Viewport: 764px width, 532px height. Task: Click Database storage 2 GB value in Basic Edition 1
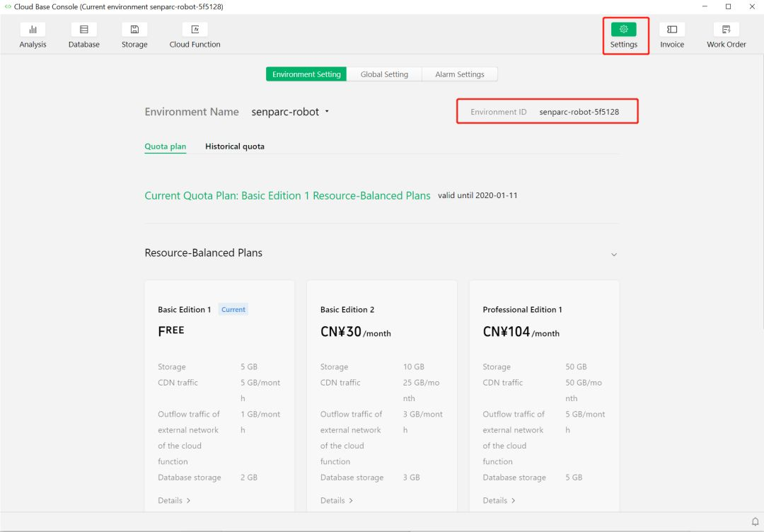(249, 478)
